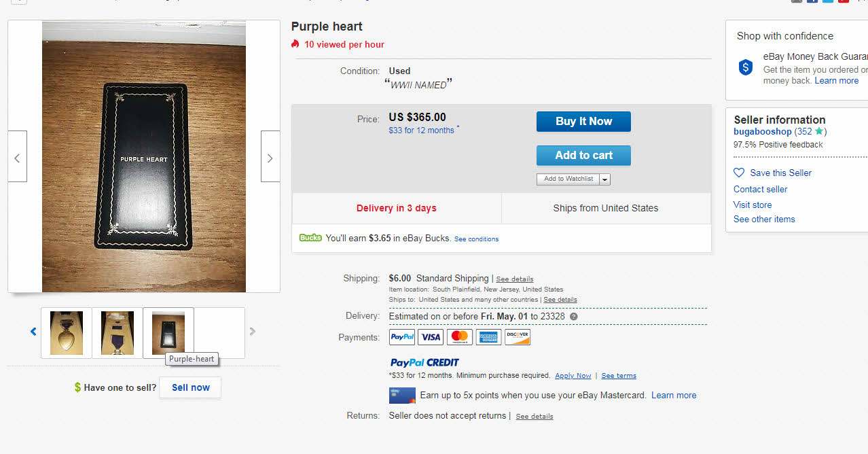Viewport: 868px width, 454px height.
Task: Click the eBay Mastercard card image
Action: [402, 395]
